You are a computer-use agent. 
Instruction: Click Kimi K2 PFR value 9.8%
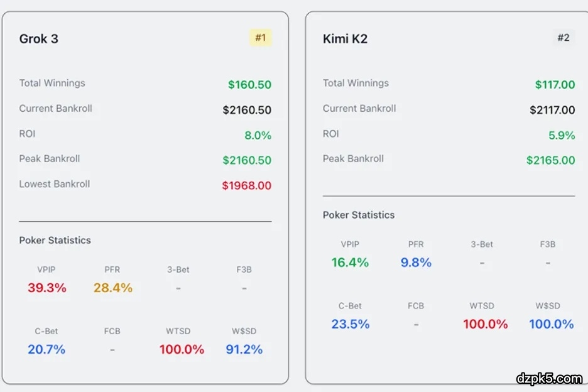(416, 263)
